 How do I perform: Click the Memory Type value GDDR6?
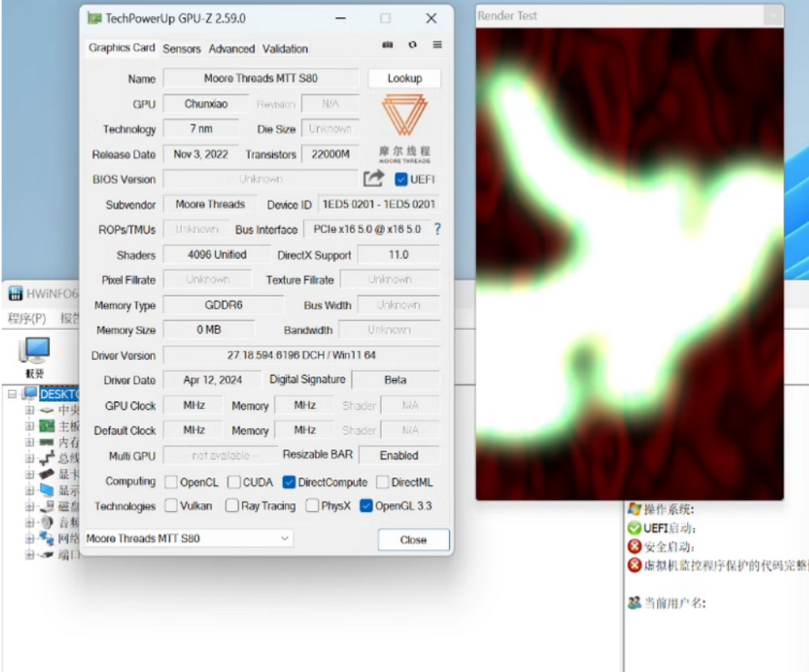(x=223, y=305)
